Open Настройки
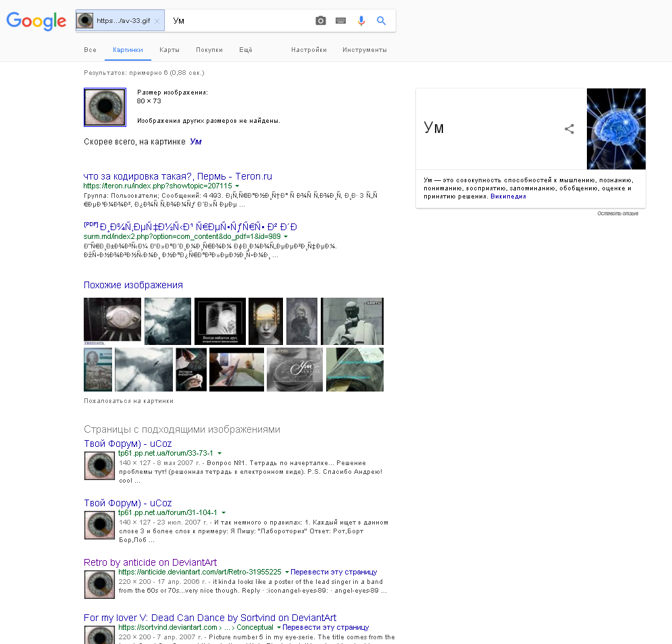The width and height of the screenshot is (672, 644). (309, 49)
